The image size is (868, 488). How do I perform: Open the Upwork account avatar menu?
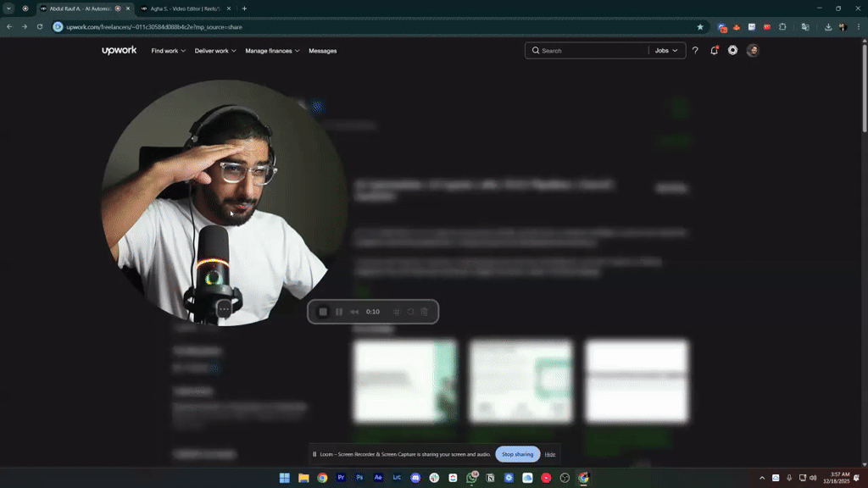point(753,50)
